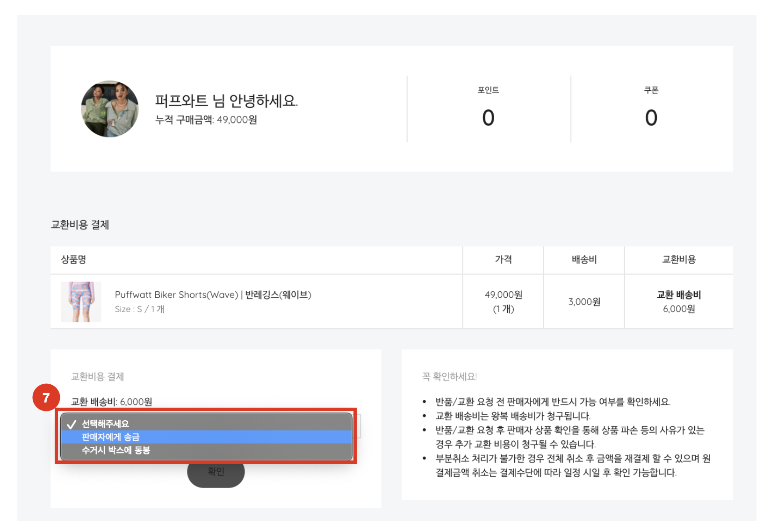Click the 포인트 value zero
The height and width of the screenshot is (532, 763).
[x=488, y=118]
